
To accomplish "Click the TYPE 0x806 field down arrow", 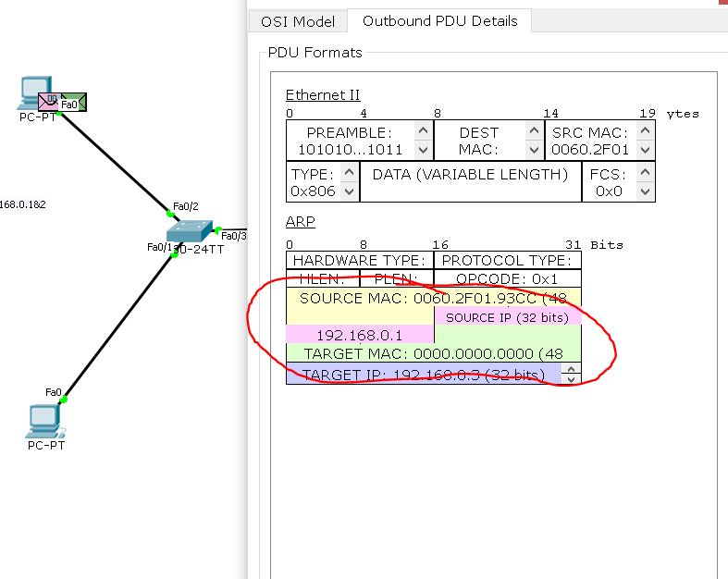I will (350, 191).
